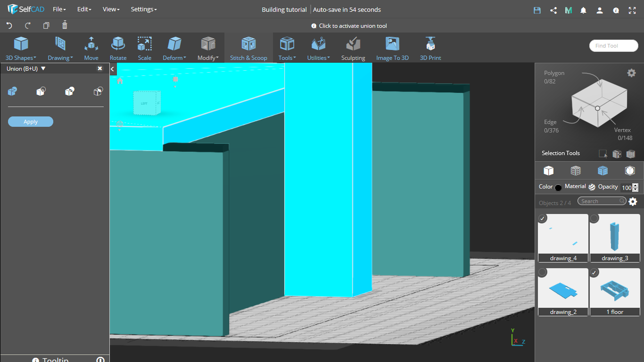The width and height of the screenshot is (644, 362).
Task: Collapse the left panel arrow
Action: pyautogui.click(x=113, y=69)
